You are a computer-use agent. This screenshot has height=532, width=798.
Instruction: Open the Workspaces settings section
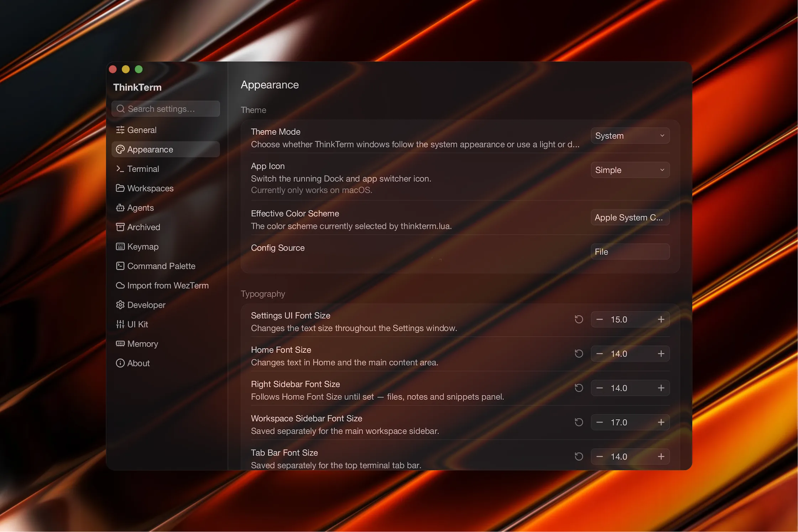coord(166,188)
